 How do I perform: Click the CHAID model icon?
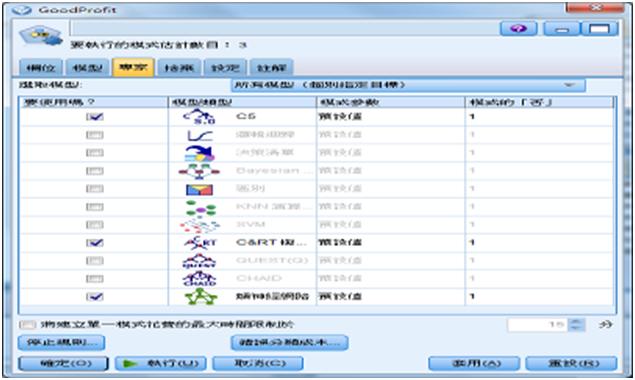point(199,279)
